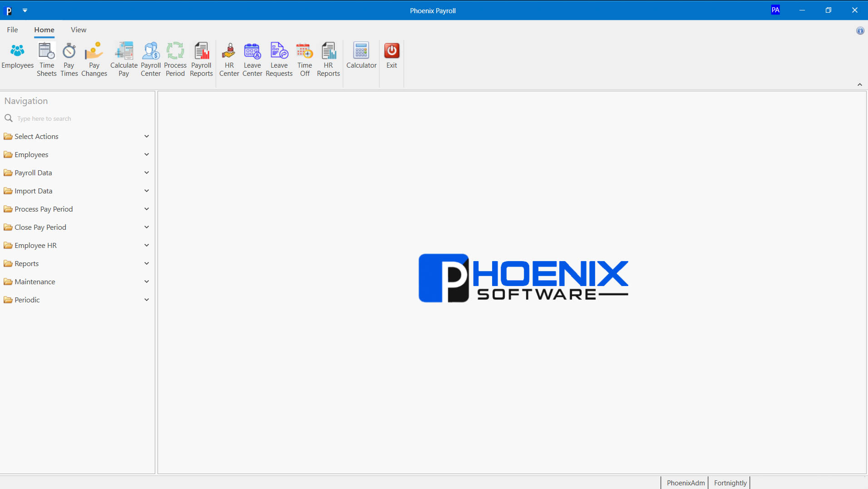Open HR Reports from ribbon
Image resolution: width=868 pixels, height=489 pixels.
[x=328, y=59]
